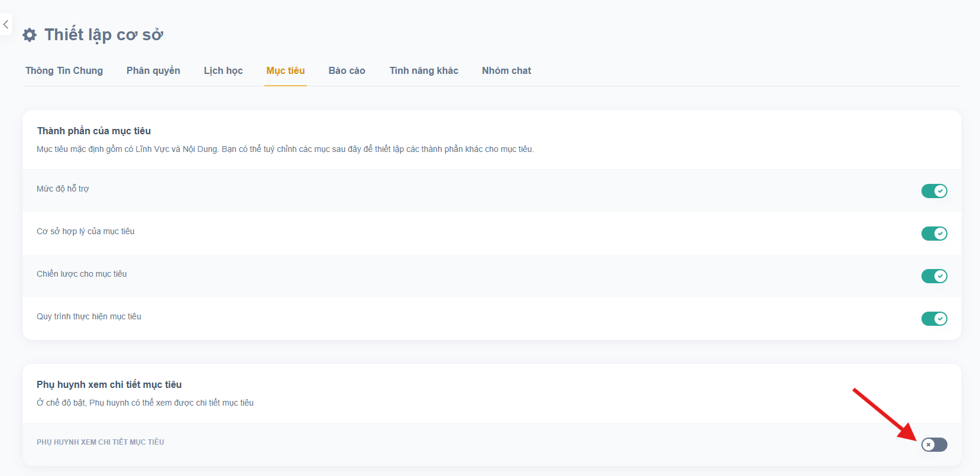Click the left chevron to collapse sidebar
The height and width of the screenshot is (476, 980).
coord(5,24)
